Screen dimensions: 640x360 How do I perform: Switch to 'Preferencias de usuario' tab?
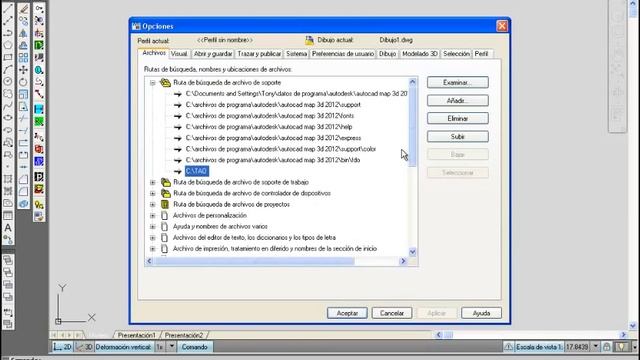coord(343,54)
